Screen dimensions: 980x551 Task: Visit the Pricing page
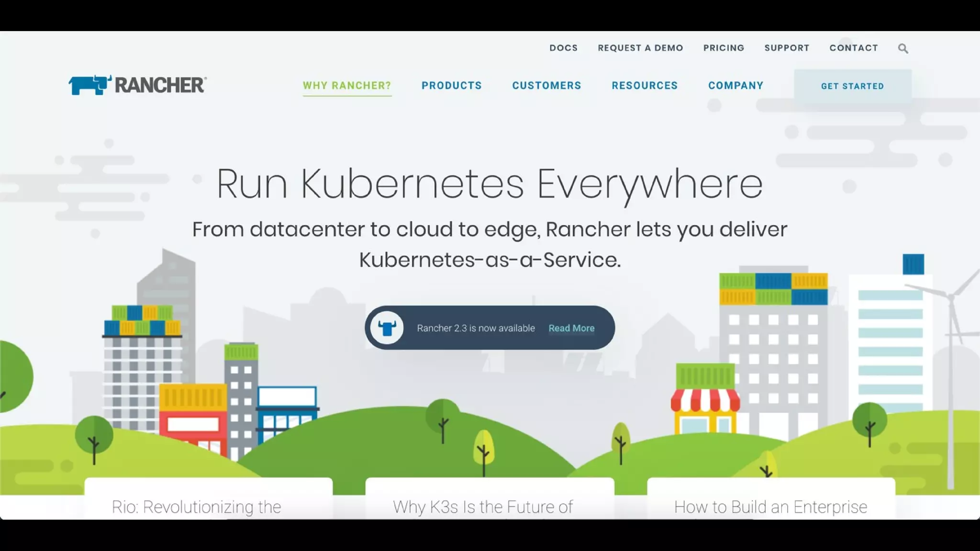point(724,48)
